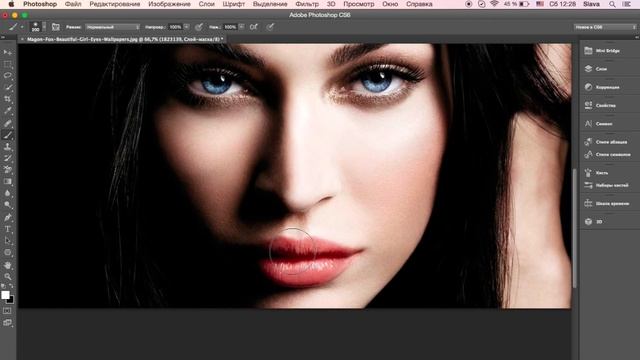Click the Mini Bridge panel icon
640x360 pixels.
(588, 51)
